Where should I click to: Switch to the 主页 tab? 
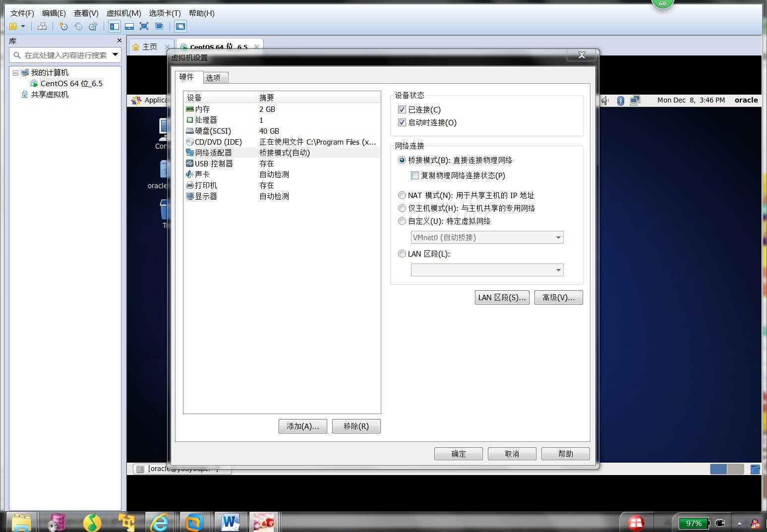pos(150,47)
